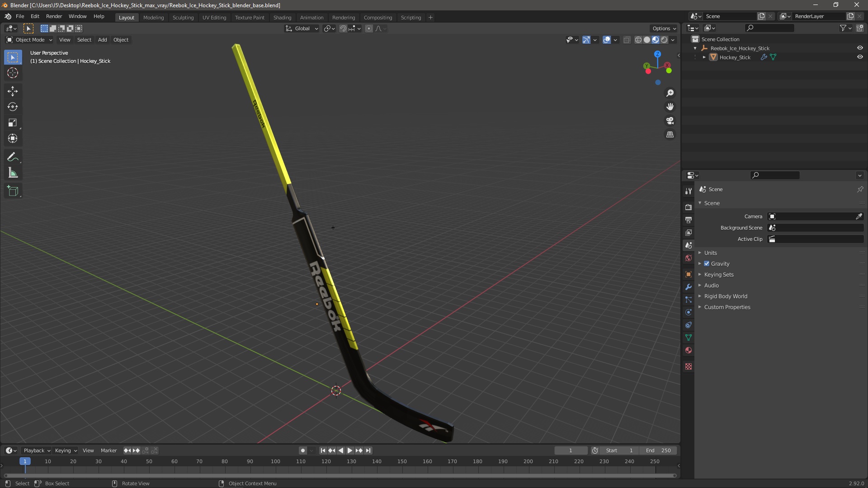Toggle X-ray display mode
This screenshot has width=868, height=488.
click(627, 40)
